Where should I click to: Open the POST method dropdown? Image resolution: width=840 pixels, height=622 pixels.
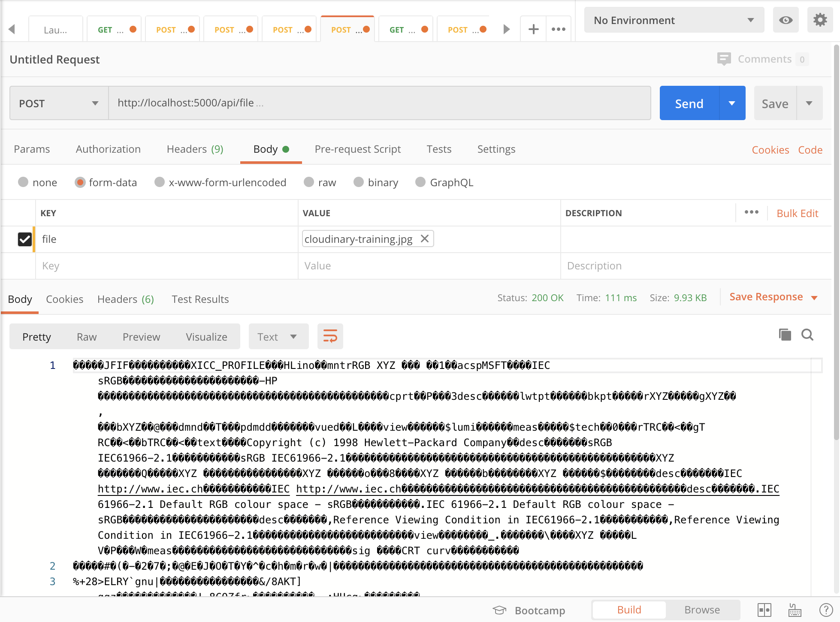(59, 103)
